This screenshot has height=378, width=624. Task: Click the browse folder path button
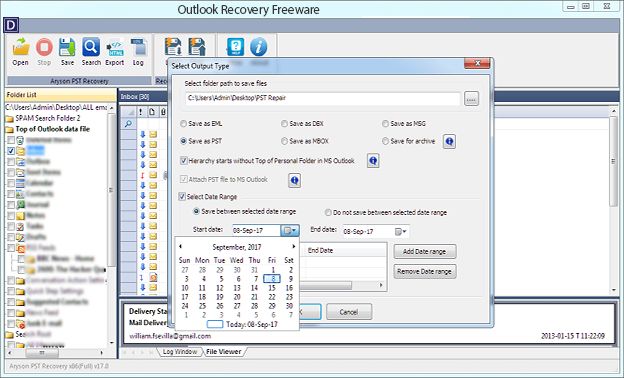(x=471, y=99)
